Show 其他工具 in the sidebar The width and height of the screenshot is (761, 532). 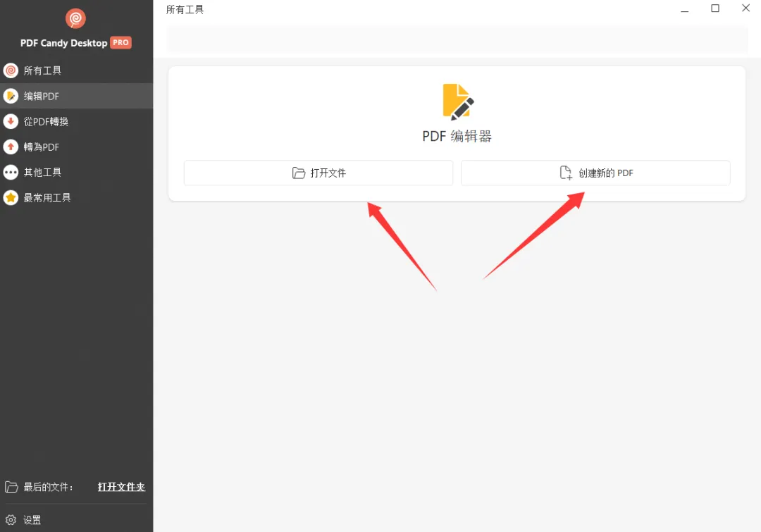tap(76, 173)
